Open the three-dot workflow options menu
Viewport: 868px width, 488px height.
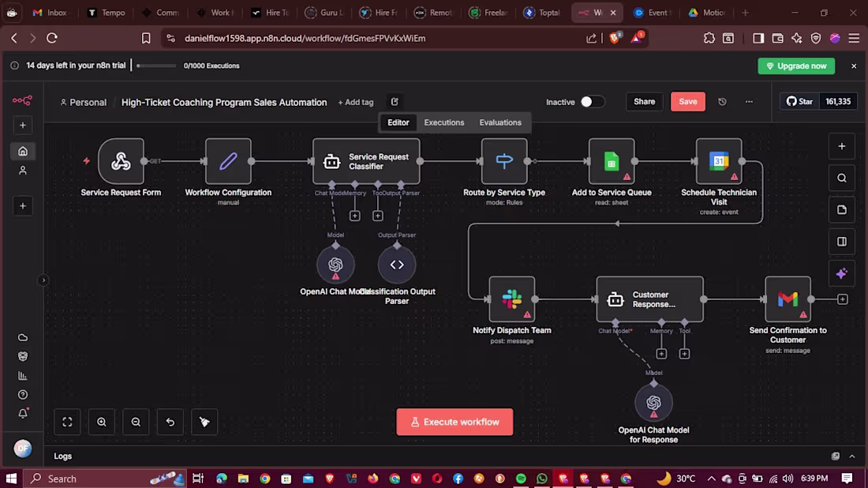(748, 102)
